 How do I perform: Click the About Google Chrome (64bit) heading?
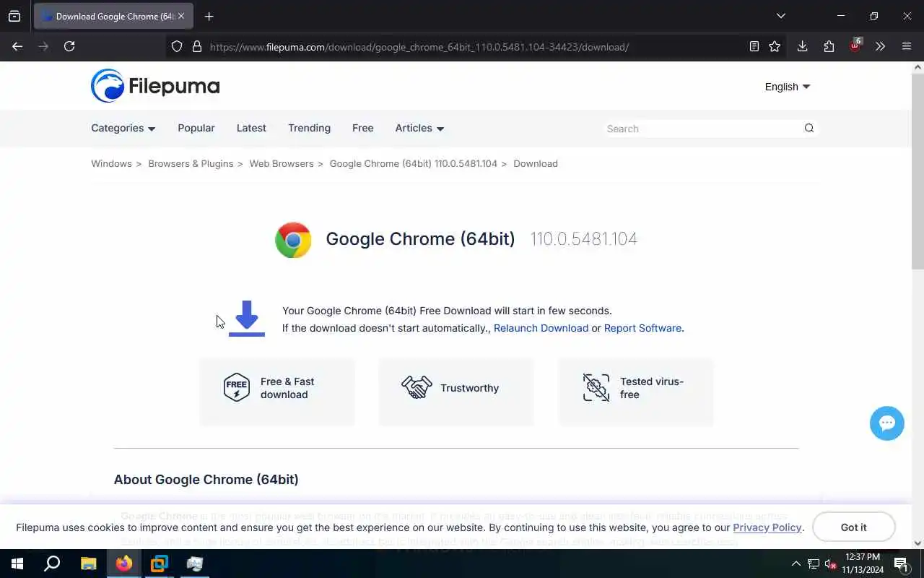[x=206, y=480]
